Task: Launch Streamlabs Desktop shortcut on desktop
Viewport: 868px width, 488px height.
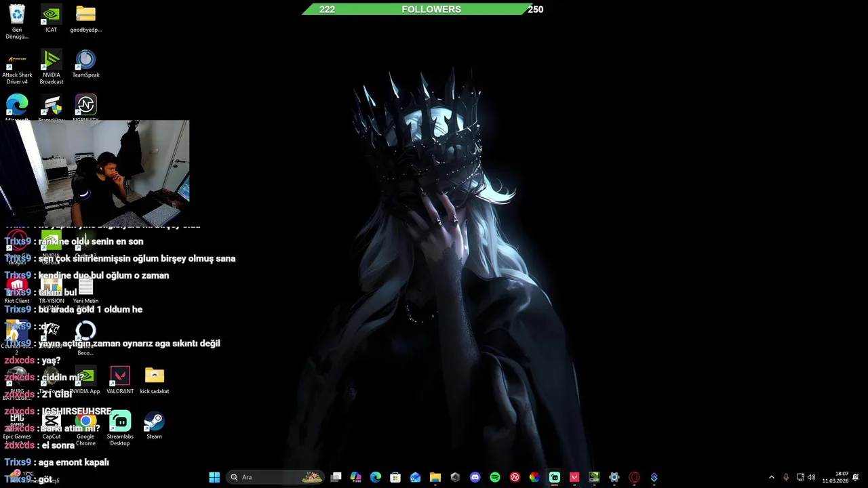Action: click(x=120, y=428)
